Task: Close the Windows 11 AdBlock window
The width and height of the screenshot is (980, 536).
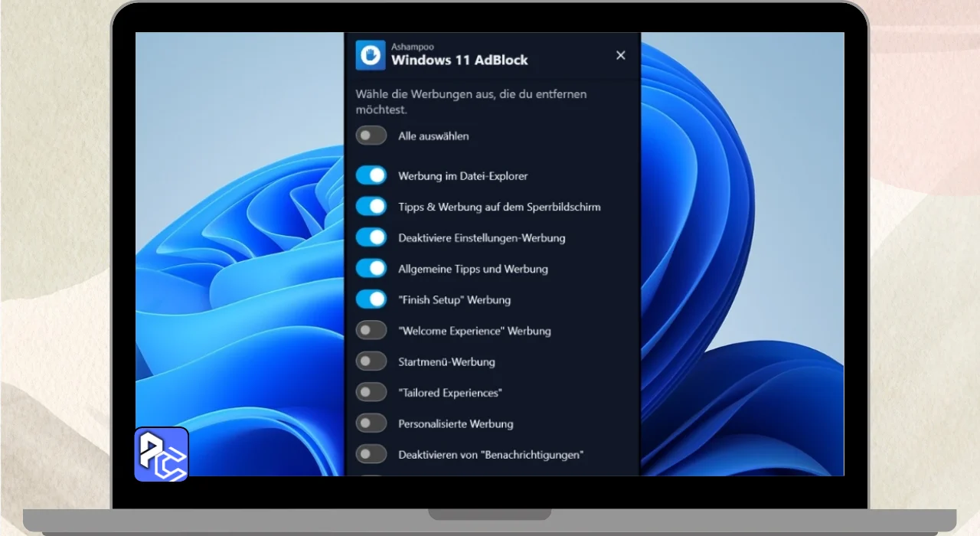Action: point(621,55)
